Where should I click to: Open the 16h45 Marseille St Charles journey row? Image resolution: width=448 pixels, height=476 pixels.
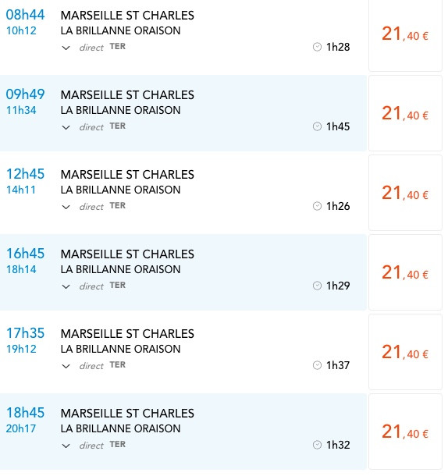tap(183, 272)
